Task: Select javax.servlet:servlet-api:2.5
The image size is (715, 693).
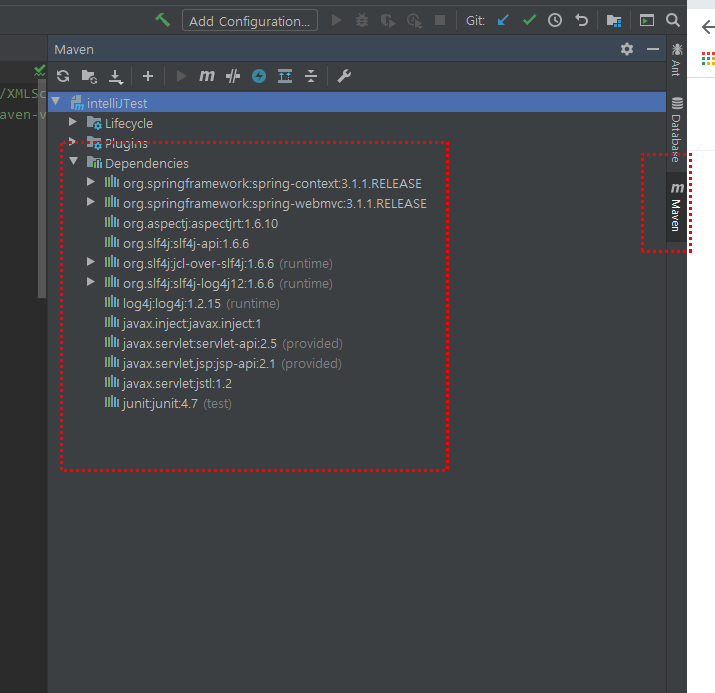Action: (199, 344)
